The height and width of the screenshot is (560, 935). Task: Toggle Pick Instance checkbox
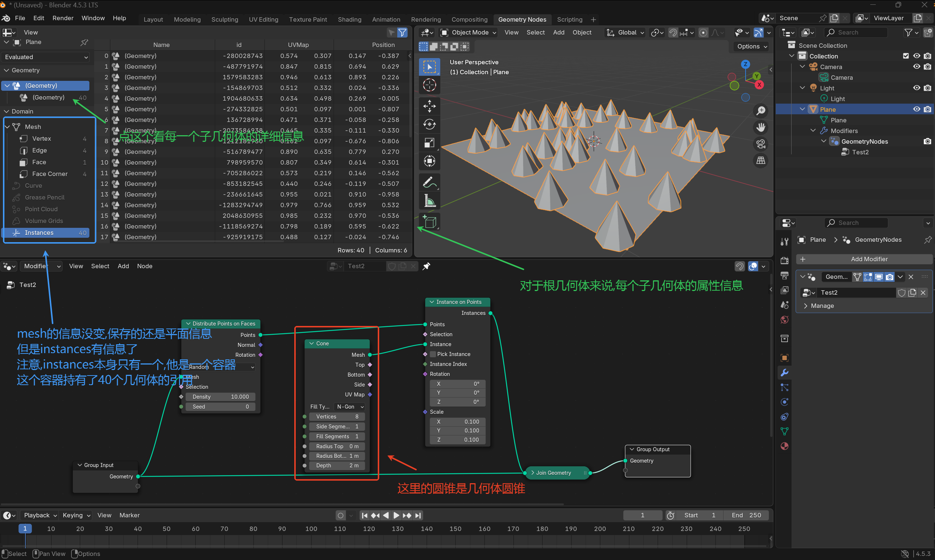click(x=433, y=354)
